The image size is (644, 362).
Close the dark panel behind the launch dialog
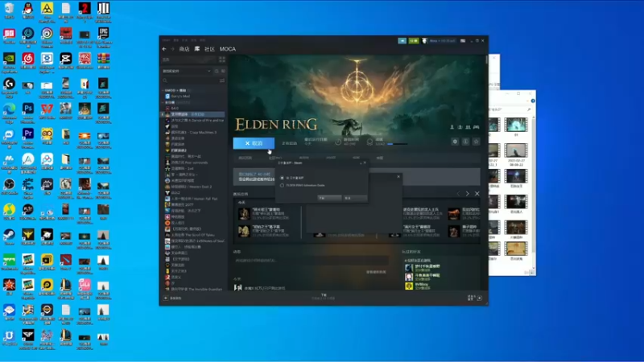(398, 176)
